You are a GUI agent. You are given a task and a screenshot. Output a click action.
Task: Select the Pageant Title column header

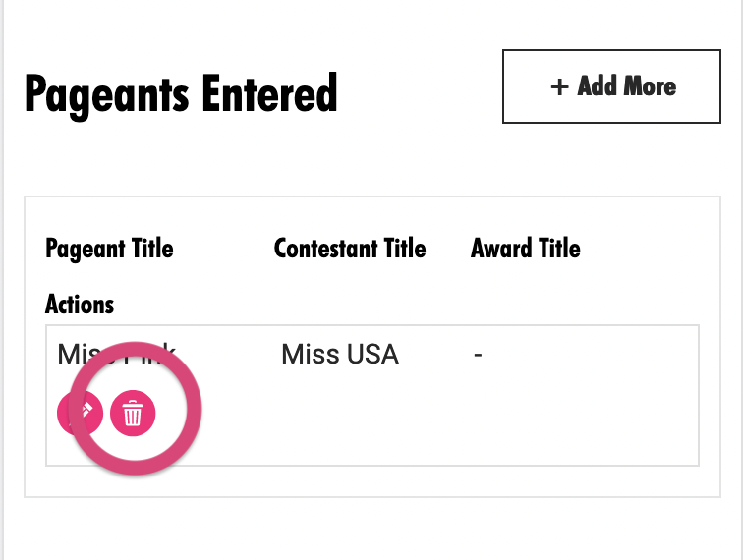(109, 249)
